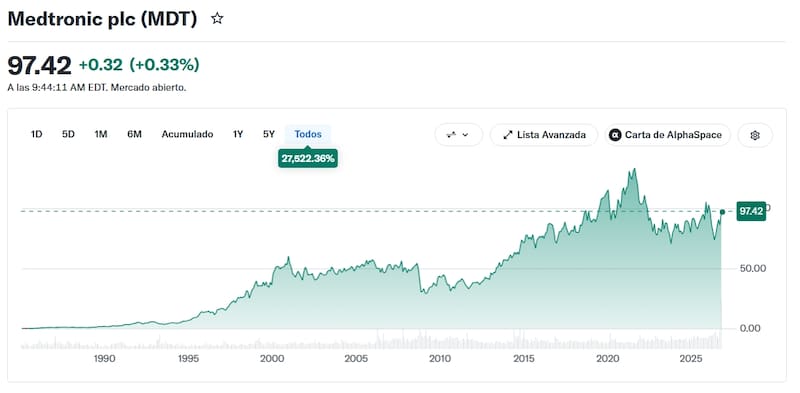Open Lista Avanzada advanced chart
The image size is (800, 393).
point(544,135)
